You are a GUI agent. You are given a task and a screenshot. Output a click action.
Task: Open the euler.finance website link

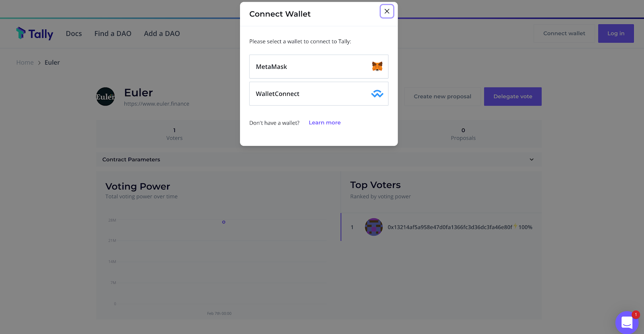point(157,104)
